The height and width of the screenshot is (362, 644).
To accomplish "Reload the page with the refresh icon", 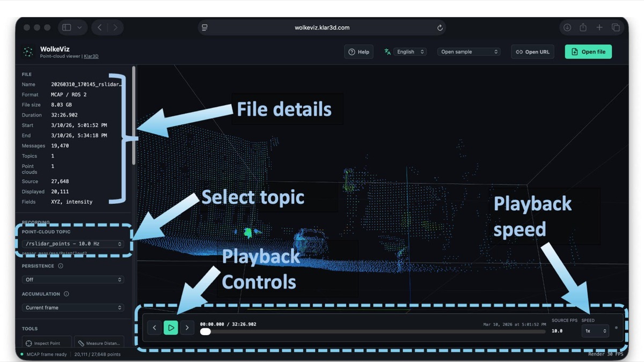I will point(440,27).
